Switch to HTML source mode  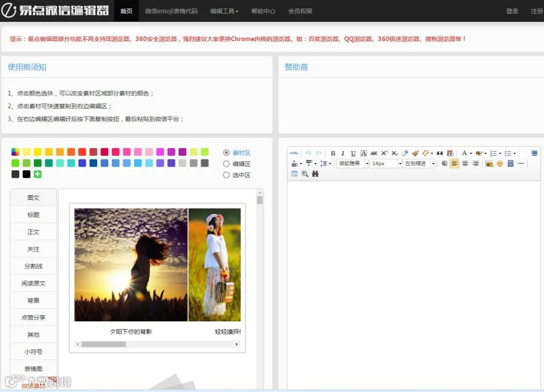(x=294, y=153)
